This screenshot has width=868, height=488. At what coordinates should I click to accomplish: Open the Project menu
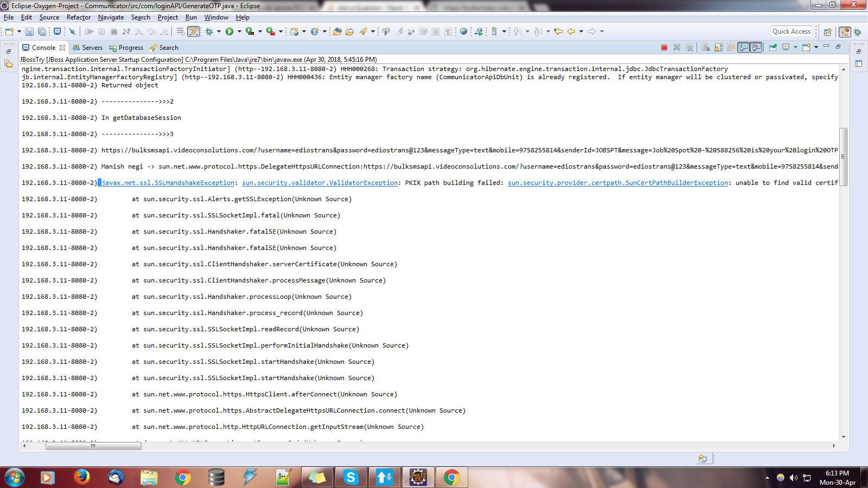[168, 17]
